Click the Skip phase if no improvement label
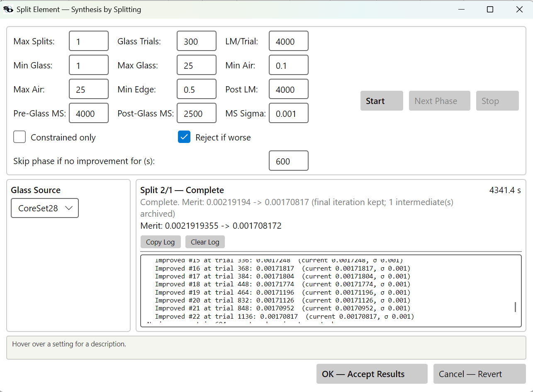The width and height of the screenshot is (533, 392). click(x=84, y=161)
